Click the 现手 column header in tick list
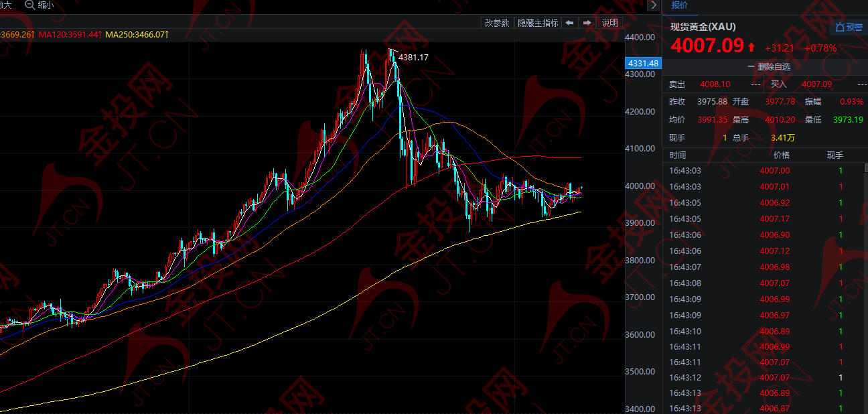This screenshot has height=414, width=868. tap(835, 155)
